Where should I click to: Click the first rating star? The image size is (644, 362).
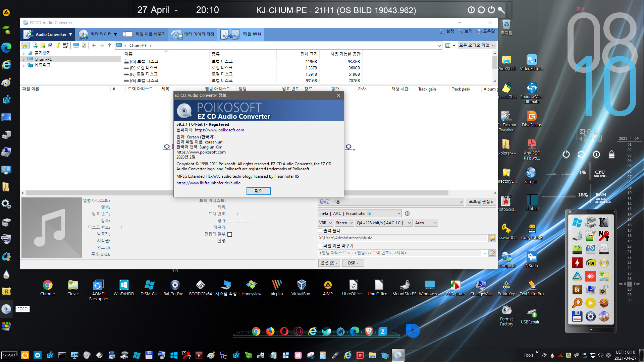click(x=230, y=221)
